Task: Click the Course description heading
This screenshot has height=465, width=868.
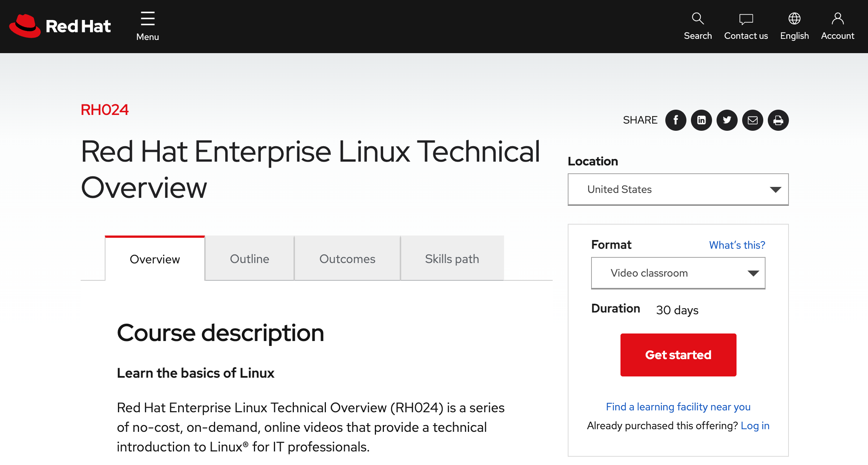Action: (220, 333)
